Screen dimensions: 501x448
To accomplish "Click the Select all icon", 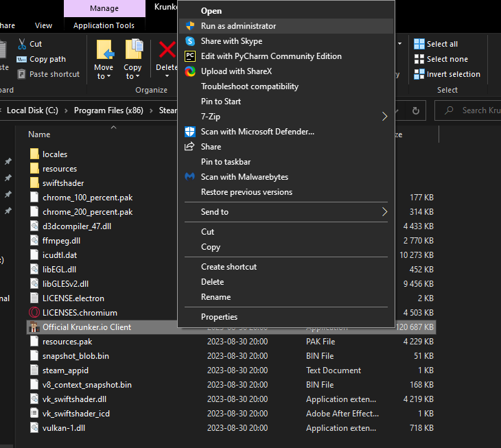I will (419, 44).
